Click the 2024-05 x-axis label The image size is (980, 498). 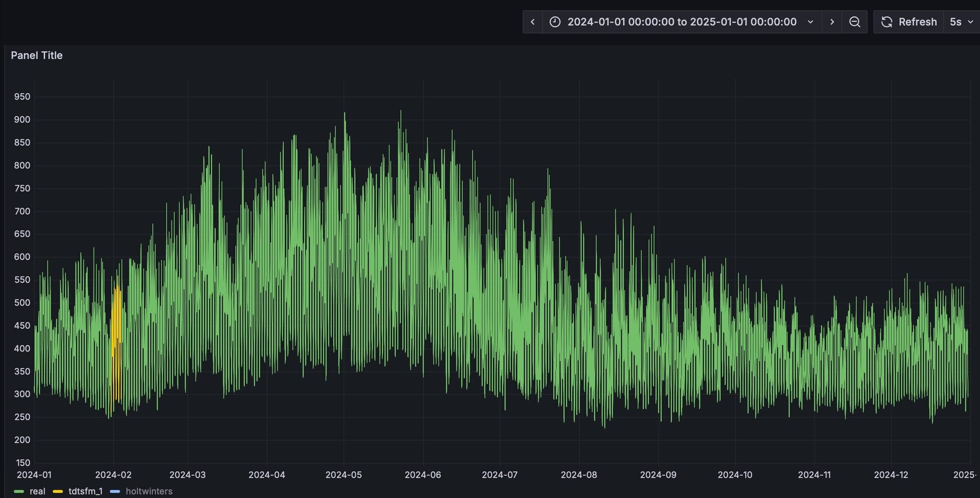click(344, 475)
